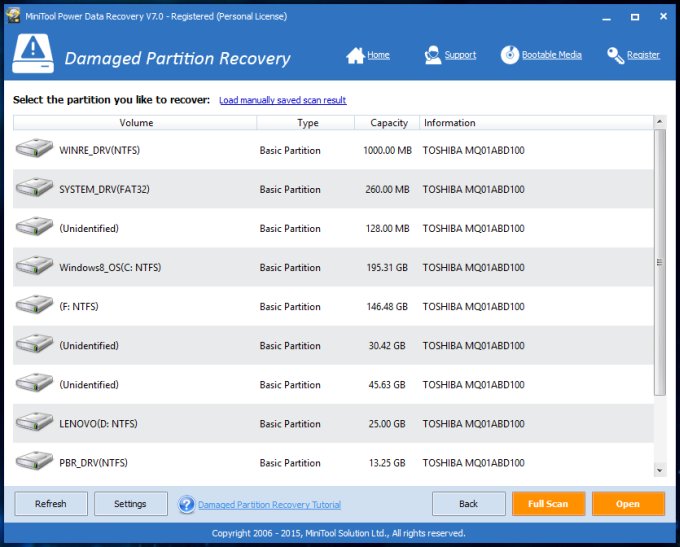This screenshot has height=547, width=680.
Task: Click Basic Partition type in LENOVO row
Action: point(290,424)
